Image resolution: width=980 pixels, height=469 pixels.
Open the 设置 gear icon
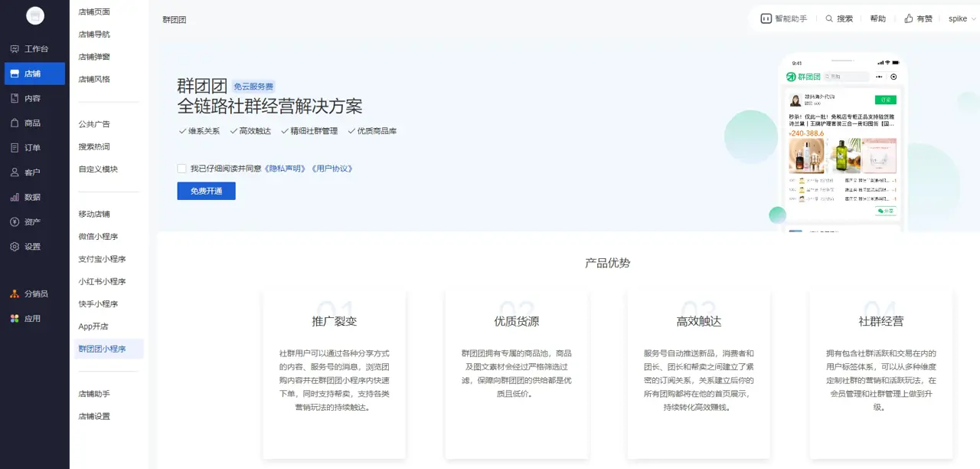tap(15, 247)
